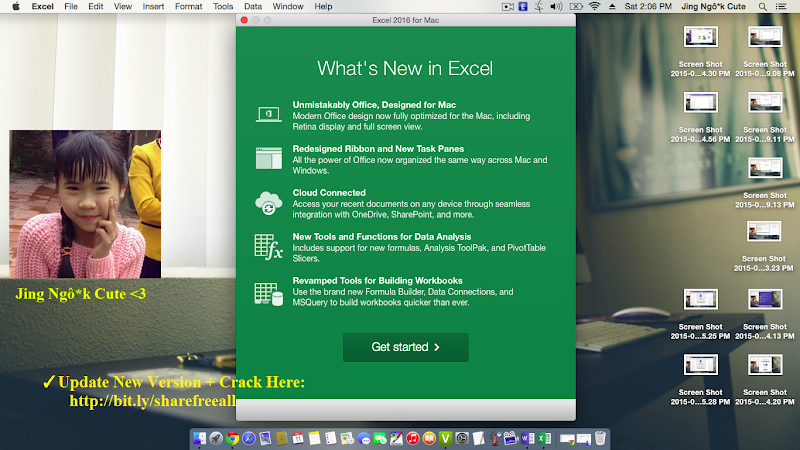Close the Excel 2016 for Mac window
The image size is (800, 450).
244,20
